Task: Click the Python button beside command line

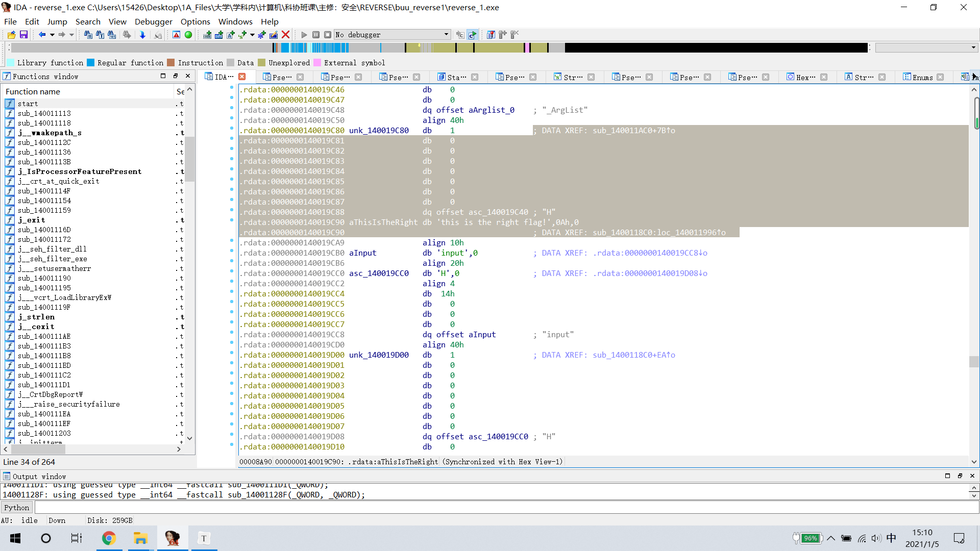Action: point(17,508)
